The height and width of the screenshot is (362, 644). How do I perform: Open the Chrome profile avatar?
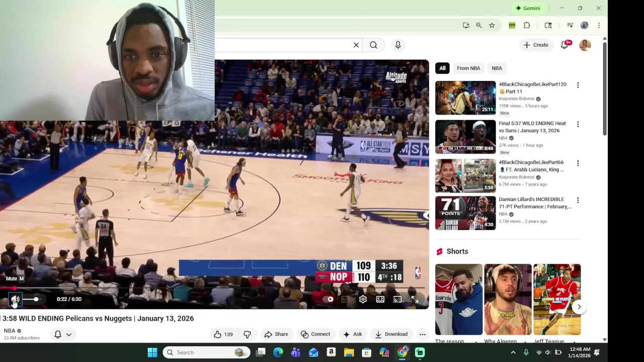[x=585, y=25]
